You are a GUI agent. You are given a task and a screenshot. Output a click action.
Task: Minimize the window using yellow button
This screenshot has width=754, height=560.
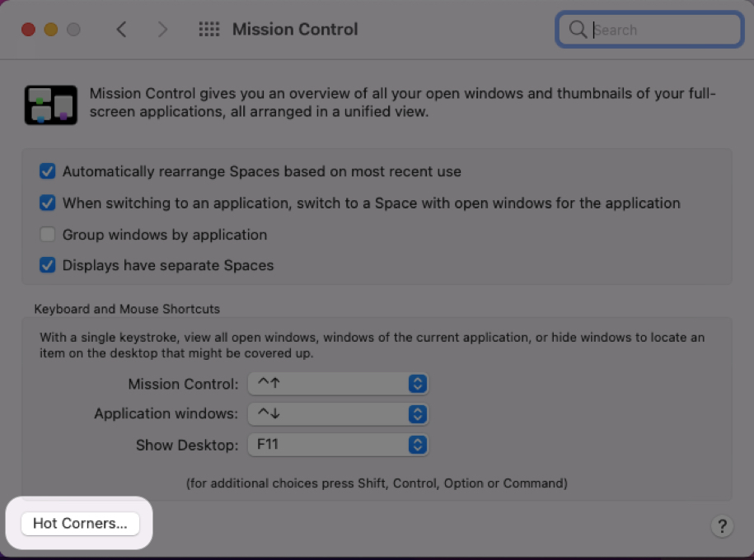pos(51,30)
